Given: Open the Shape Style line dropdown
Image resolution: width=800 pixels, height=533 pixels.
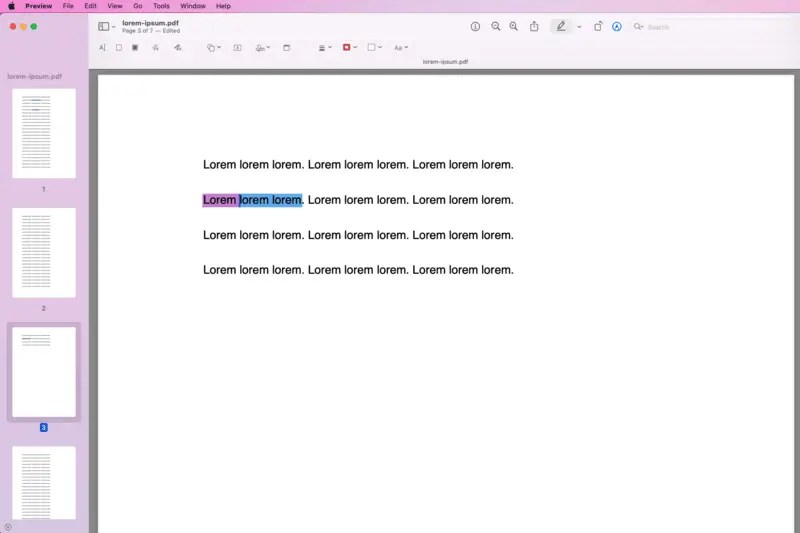Looking at the screenshot, I should click(x=325, y=47).
